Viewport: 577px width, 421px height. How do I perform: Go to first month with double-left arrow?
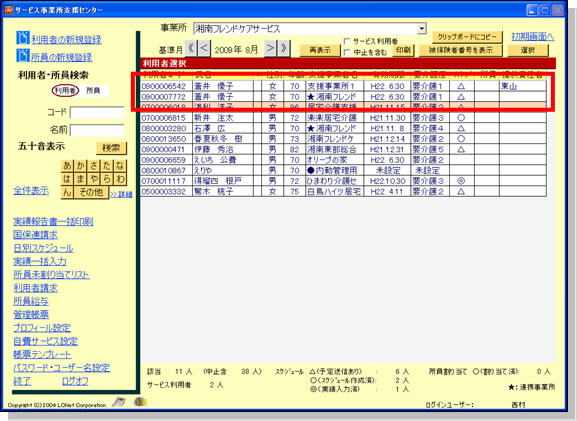tap(191, 48)
